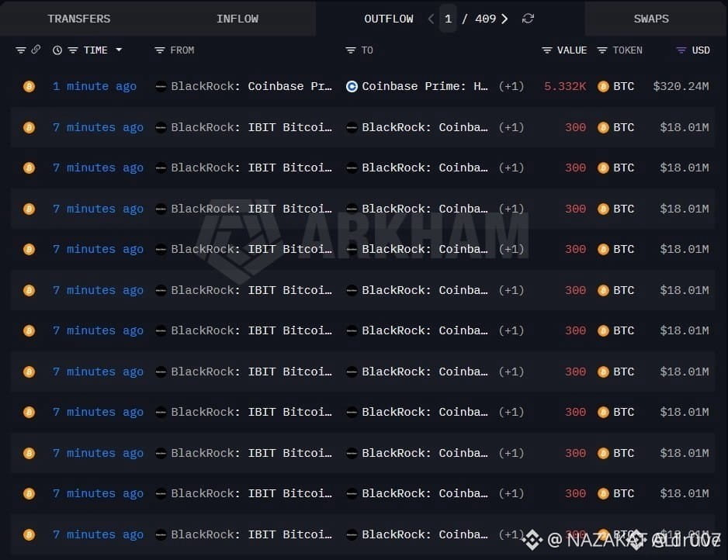Screen dimensions: 728x560
Task: Go to the SWAPS tab
Action: 651,19
